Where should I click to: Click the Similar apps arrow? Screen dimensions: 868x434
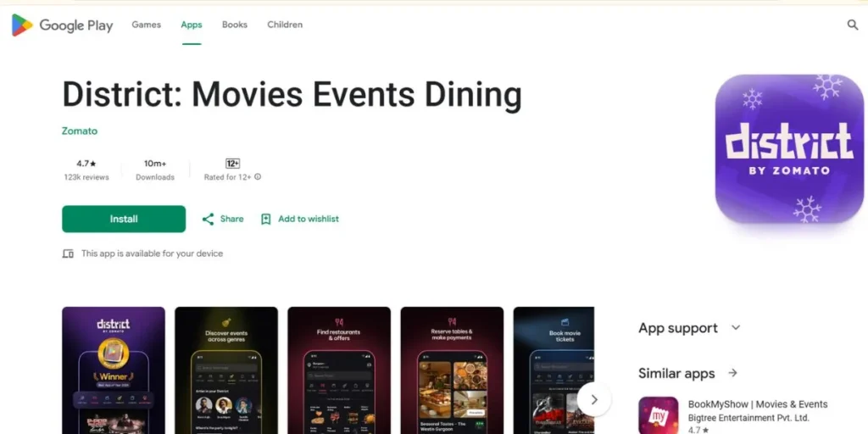733,373
